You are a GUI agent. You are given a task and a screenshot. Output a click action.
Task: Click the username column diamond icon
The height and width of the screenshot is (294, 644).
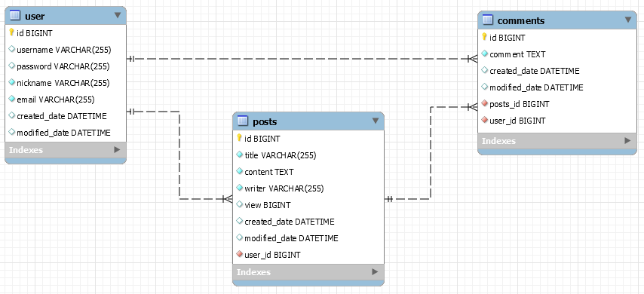tap(11, 49)
